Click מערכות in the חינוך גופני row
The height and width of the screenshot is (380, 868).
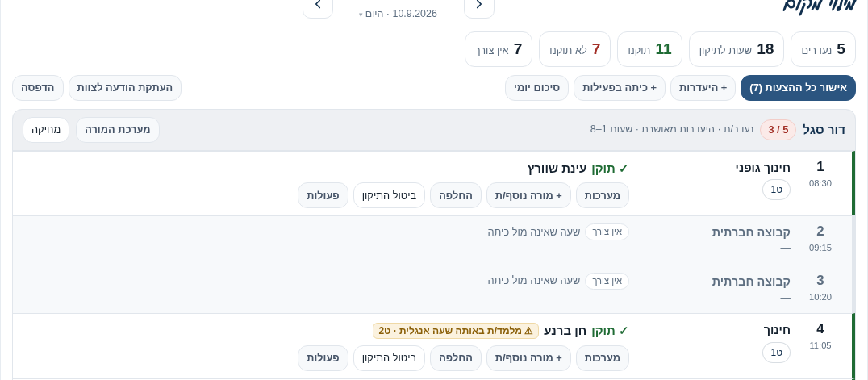pyautogui.click(x=603, y=195)
